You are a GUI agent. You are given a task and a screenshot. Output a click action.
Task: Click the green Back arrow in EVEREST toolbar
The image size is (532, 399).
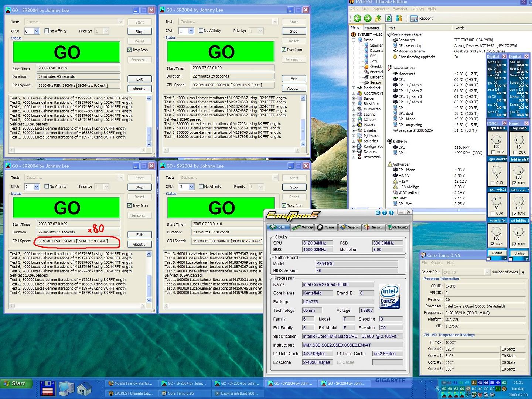357,18
